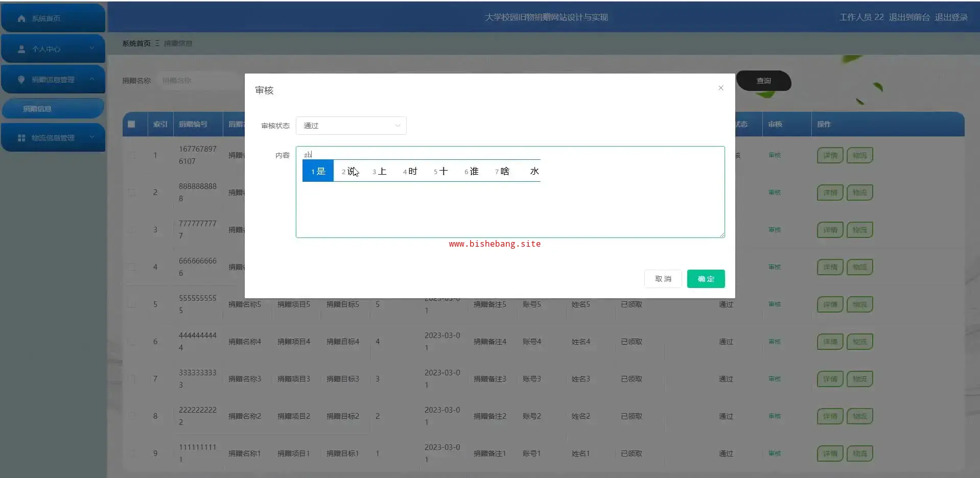Toggle the select-all checkbox in table header
Screen dimensions: 980x478
[x=131, y=124]
